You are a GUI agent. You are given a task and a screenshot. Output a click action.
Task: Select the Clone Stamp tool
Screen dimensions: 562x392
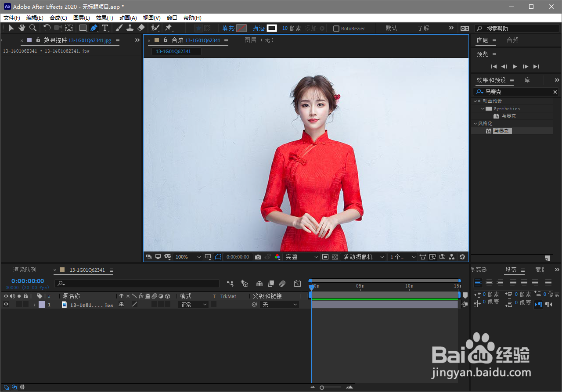(130, 28)
